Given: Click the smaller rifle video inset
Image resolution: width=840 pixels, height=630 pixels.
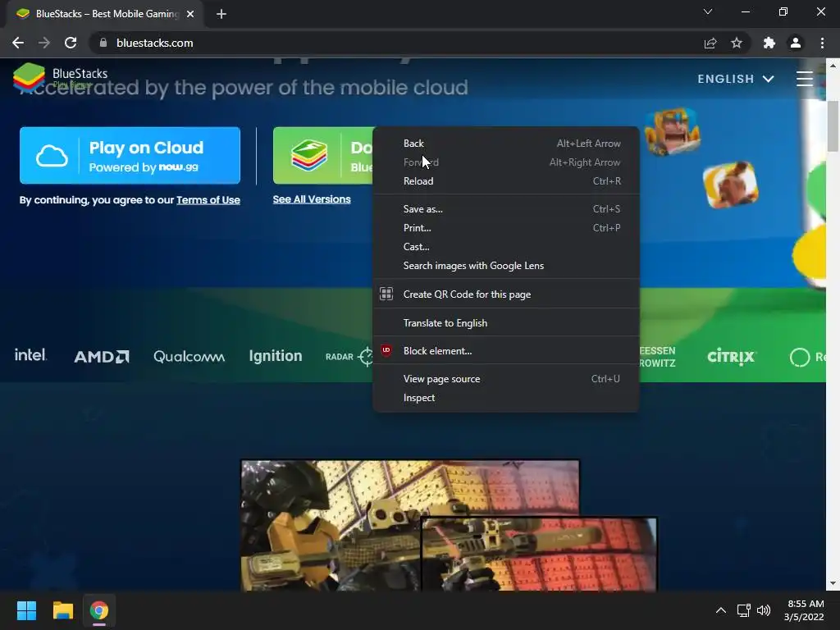Looking at the screenshot, I should [539, 555].
